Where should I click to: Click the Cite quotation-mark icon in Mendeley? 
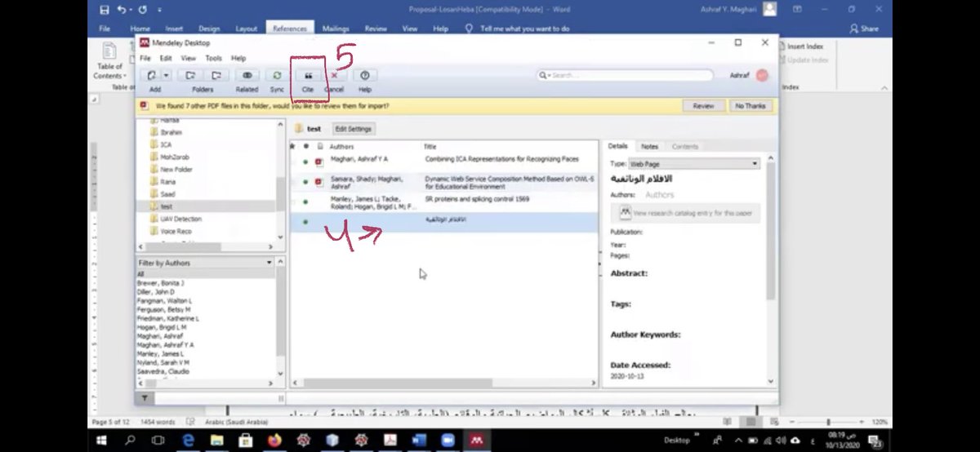[308, 75]
